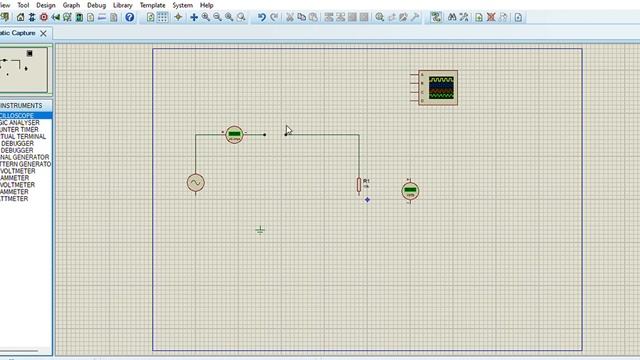Open the Home page icon
This screenshot has width=640, height=360.
[20, 17]
